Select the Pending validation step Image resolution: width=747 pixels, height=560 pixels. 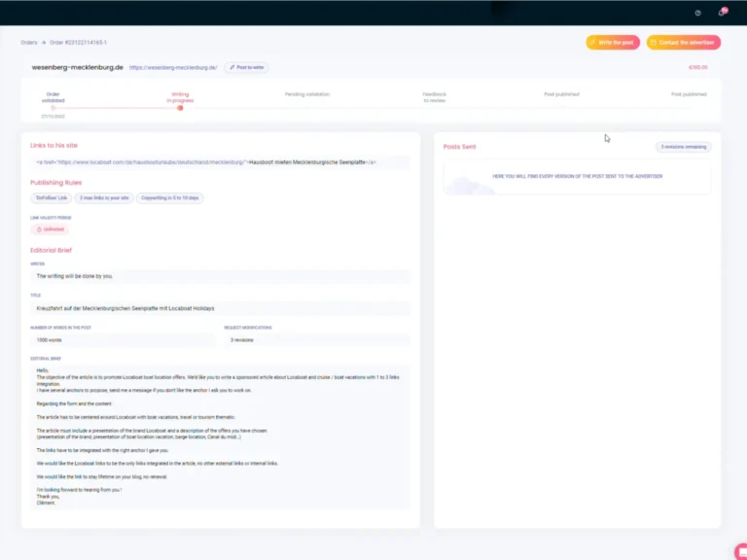(x=307, y=94)
